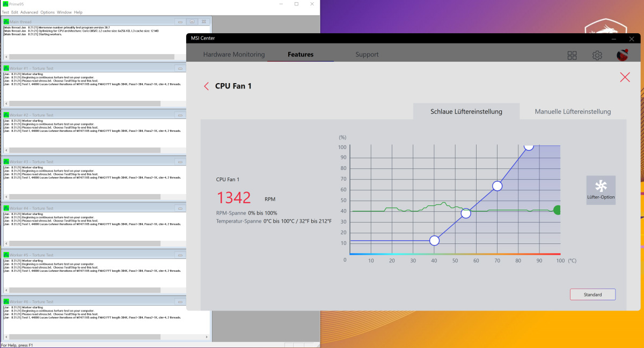Minimize the Worker #1 child window
The image size is (644, 348).
pos(181,68)
